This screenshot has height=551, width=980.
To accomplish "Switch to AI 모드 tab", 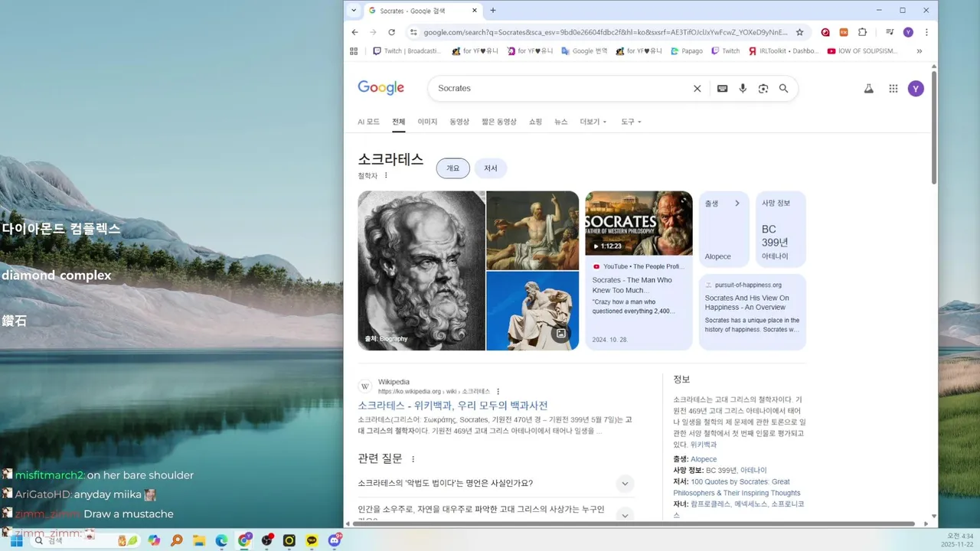I will 368,122.
